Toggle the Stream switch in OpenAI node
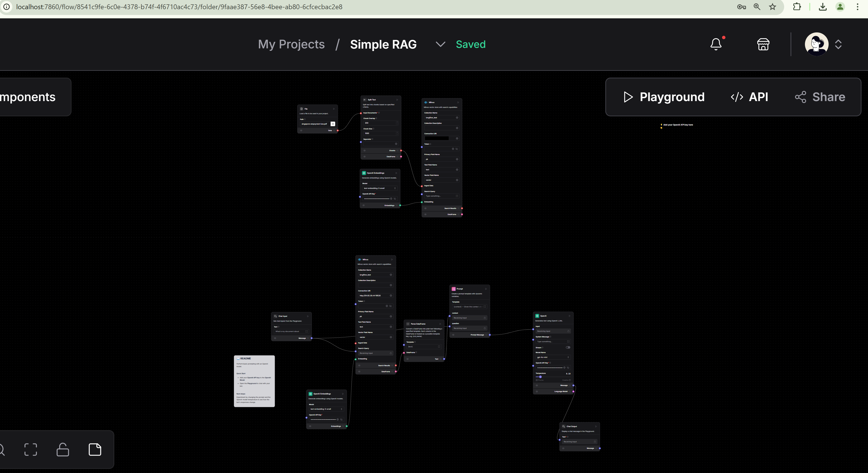868x473 pixels. coord(568,347)
